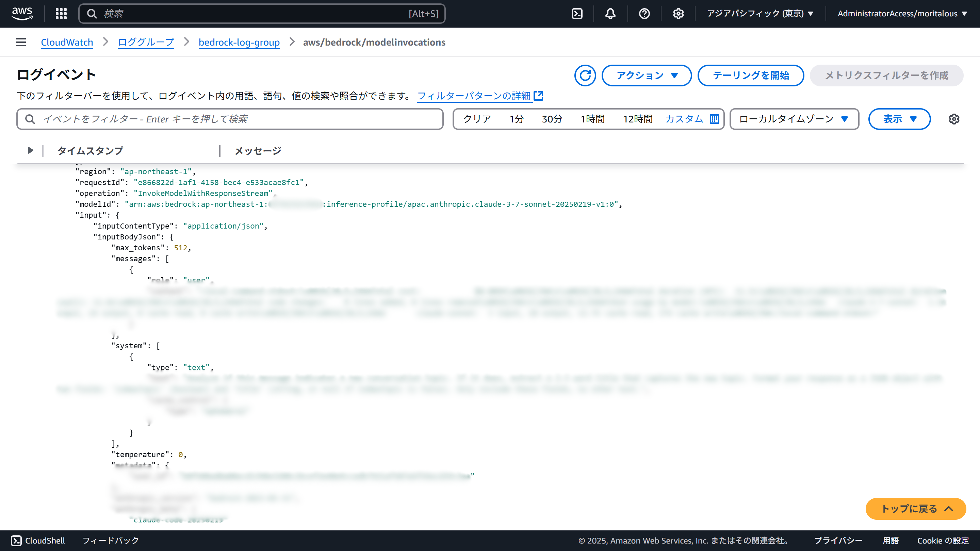Click the "messages": [ line
This screenshot has width=980, height=551.
[x=140, y=259]
